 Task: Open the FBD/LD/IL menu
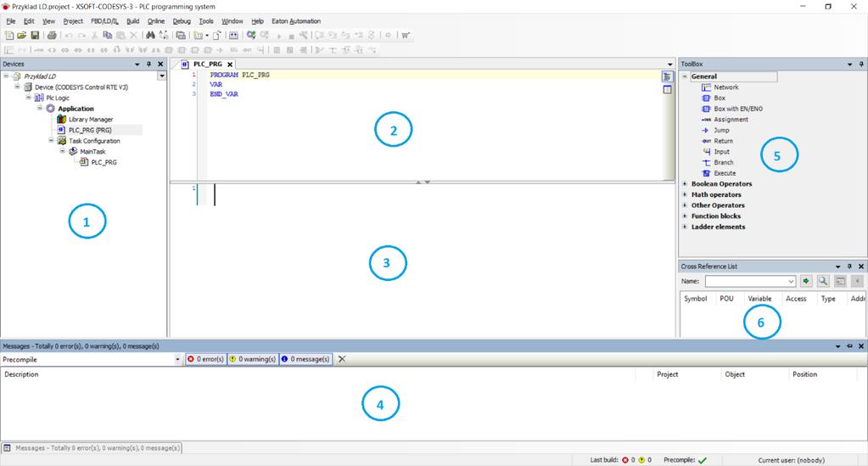point(104,21)
